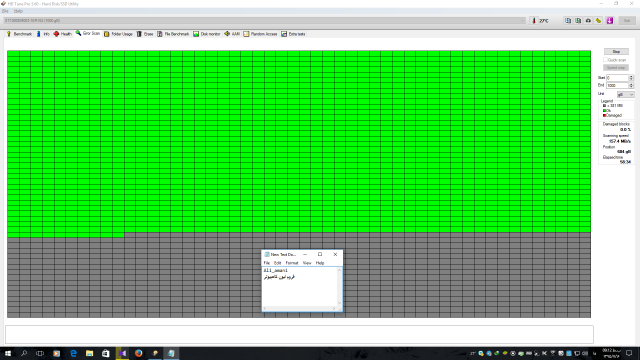640x360 pixels.
Task: Open the Extra tests tab
Action: [x=293, y=34]
